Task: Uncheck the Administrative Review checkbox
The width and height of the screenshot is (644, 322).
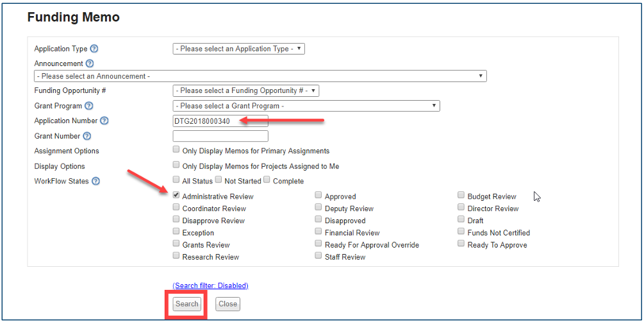Action: [x=176, y=196]
